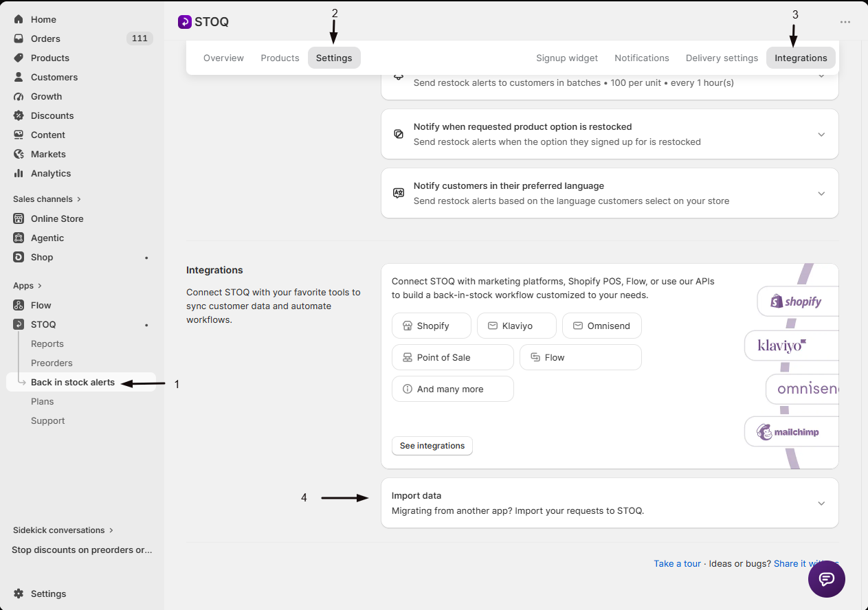Viewport: 868px width, 610px height.
Task: Click the Settings gear icon at bottom
Action: pyautogui.click(x=19, y=594)
